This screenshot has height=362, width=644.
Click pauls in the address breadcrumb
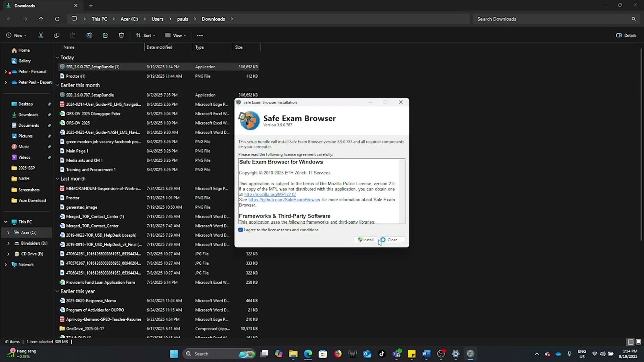coord(183,19)
